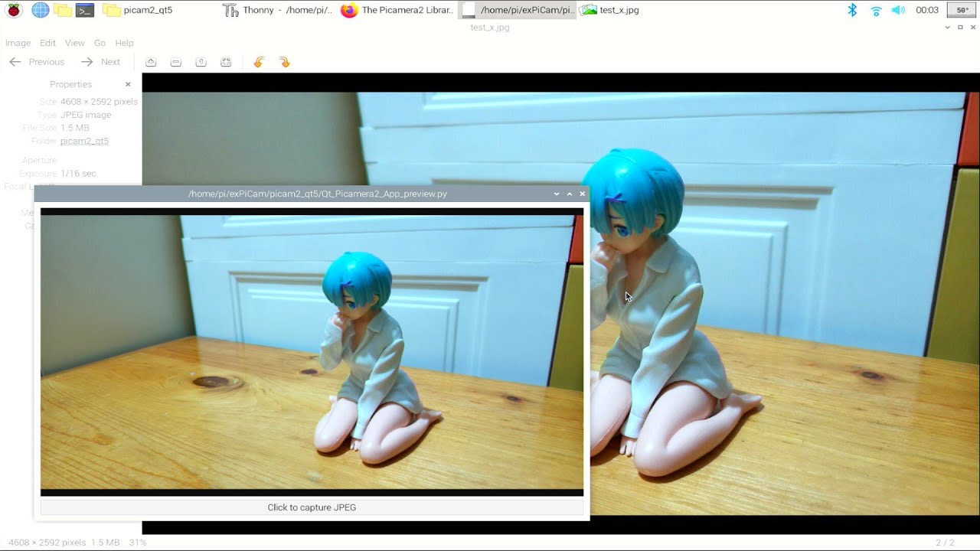The height and width of the screenshot is (551, 980).
Task: Maximize the Qt_Picamera2_App_preview window
Action: point(570,194)
